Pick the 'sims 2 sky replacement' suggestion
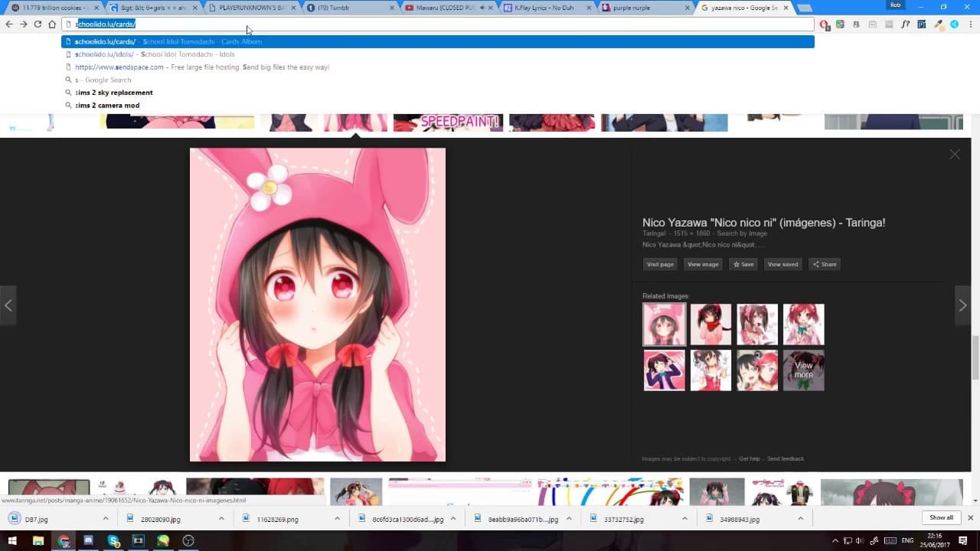This screenshot has height=551, width=980. click(x=438, y=93)
